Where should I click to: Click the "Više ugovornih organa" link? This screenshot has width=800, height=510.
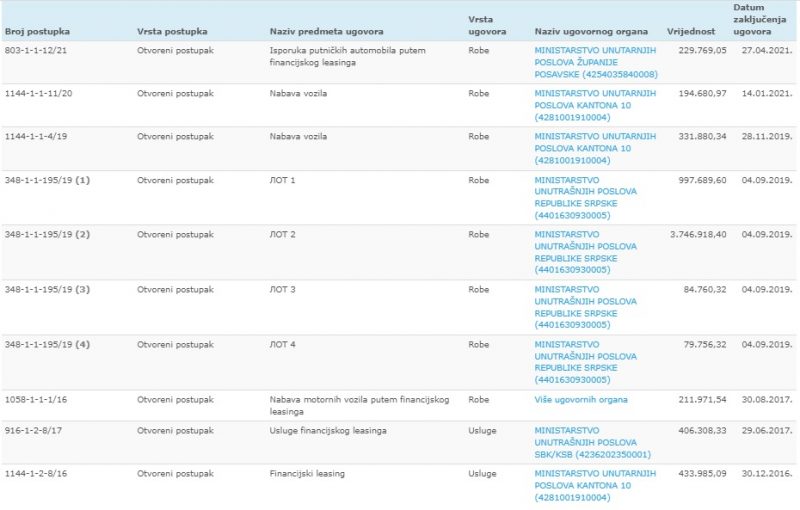(581, 400)
